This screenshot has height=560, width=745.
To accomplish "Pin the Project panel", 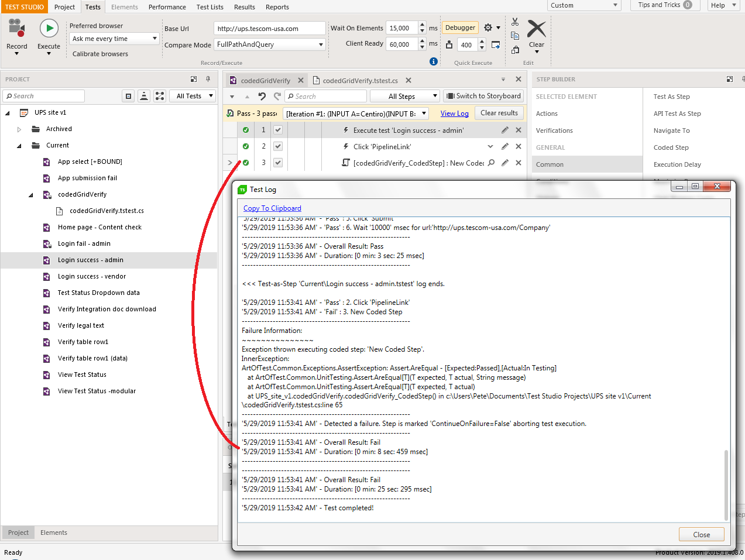I will (x=208, y=79).
